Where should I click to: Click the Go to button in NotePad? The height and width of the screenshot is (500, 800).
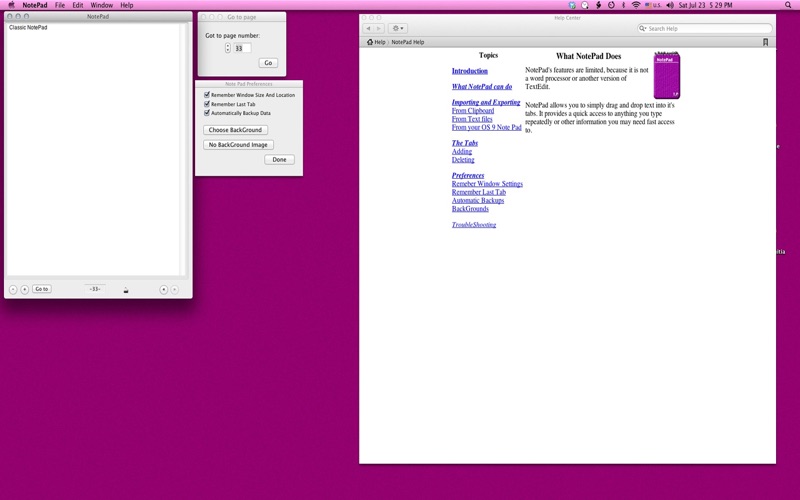point(42,289)
